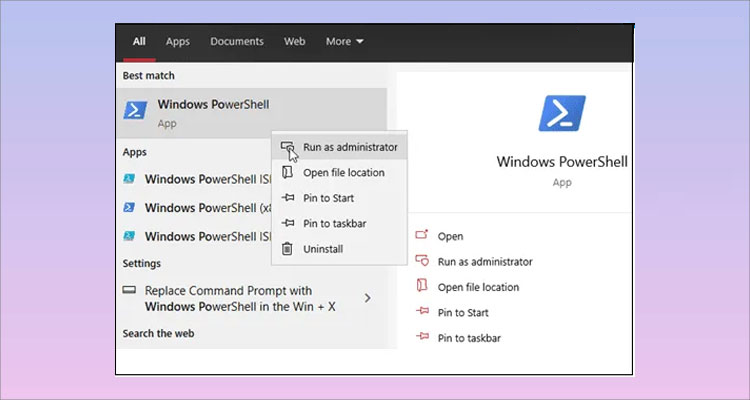Click the taskbar settings icon beside Replace Command Prompt
The height and width of the screenshot is (400, 750).
coord(129,290)
